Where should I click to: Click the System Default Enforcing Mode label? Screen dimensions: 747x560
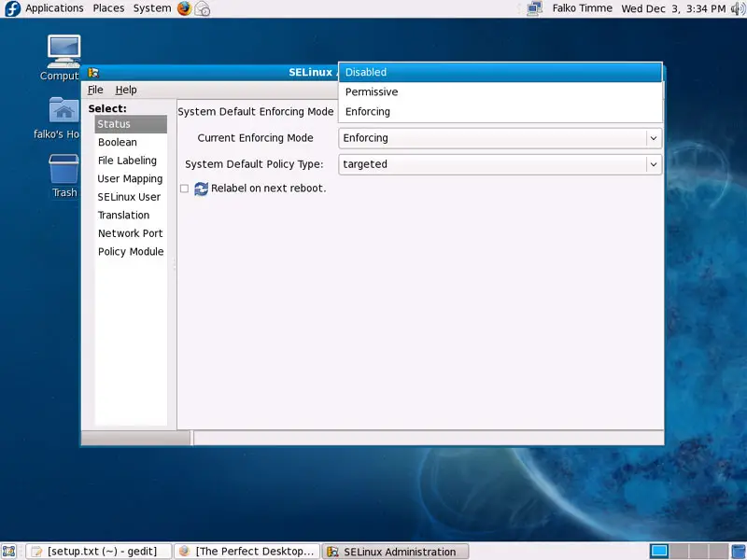[256, 112]
